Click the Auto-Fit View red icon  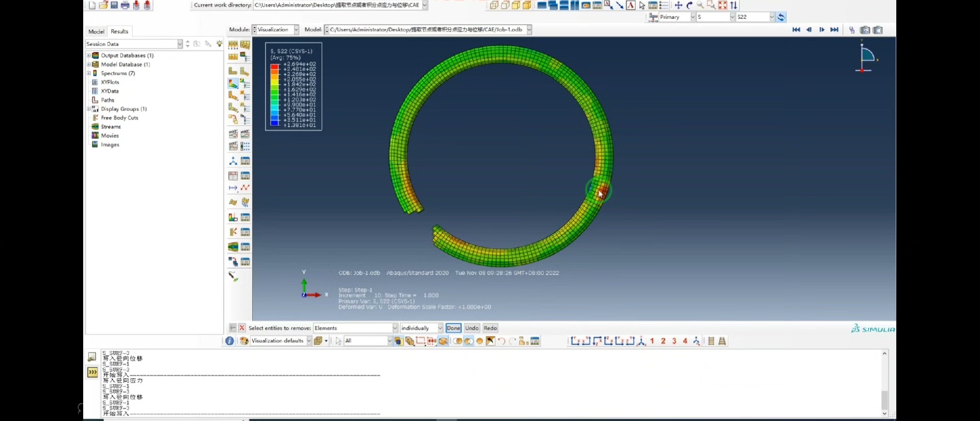[x=723, y=5]
